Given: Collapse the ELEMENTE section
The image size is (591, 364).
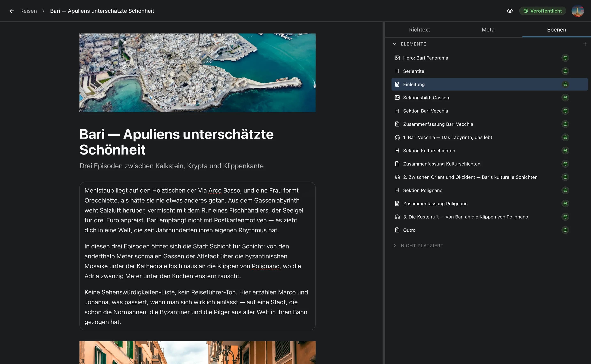Looking at the screenshot, I should pyautogui.click(x=395, y=44).
